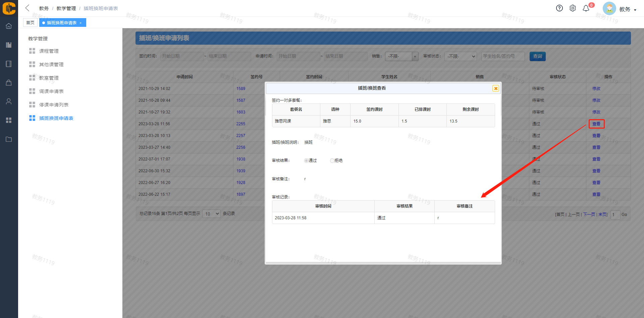Expand the 销售 dropdown filter
644x318 pixels.
[401, 56]
